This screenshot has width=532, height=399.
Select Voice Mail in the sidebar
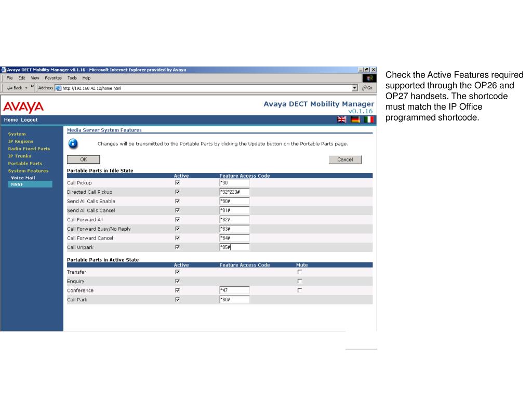pyautogui.click(x=23, y=178)
